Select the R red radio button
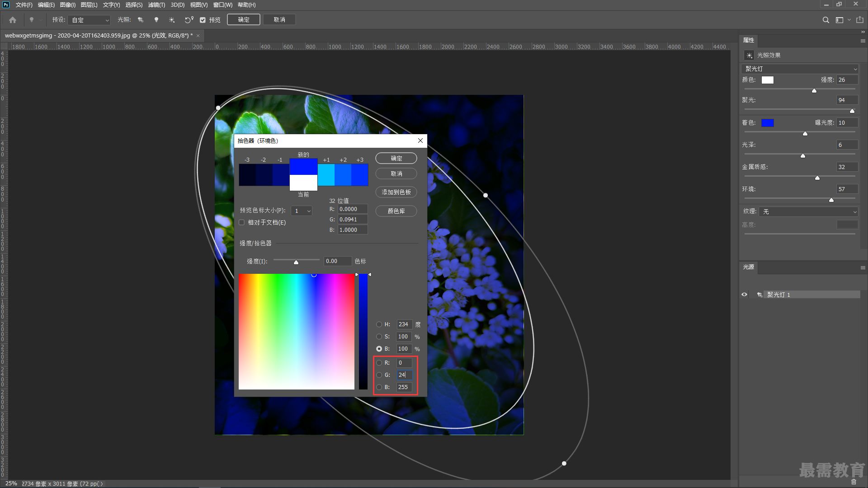Screen dimensions: 868x488 (x=379, y=363)
